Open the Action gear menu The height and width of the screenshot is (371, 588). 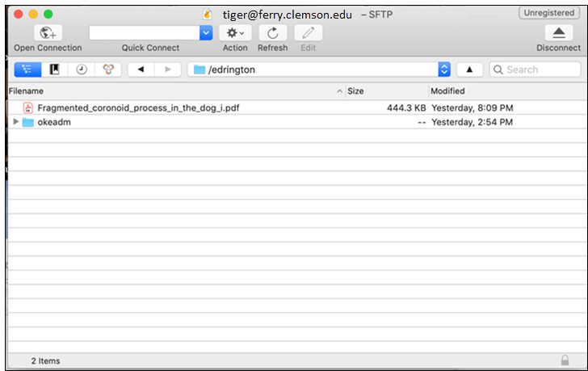click(x=235, y=33)
